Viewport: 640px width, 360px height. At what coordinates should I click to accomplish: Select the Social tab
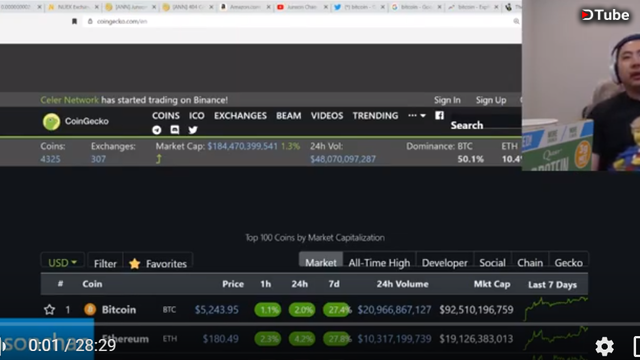492,263
